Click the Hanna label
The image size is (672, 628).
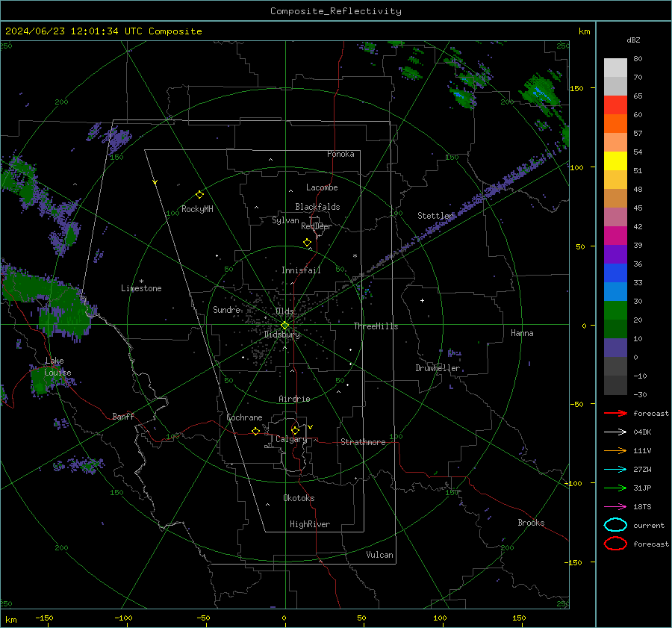(x=522, y=333)
